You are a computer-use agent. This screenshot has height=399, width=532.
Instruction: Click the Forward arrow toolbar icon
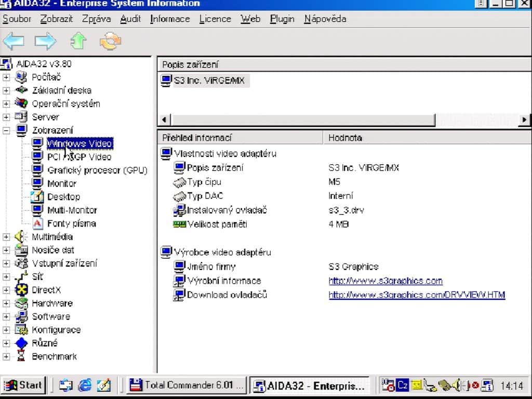click(46, 42)
